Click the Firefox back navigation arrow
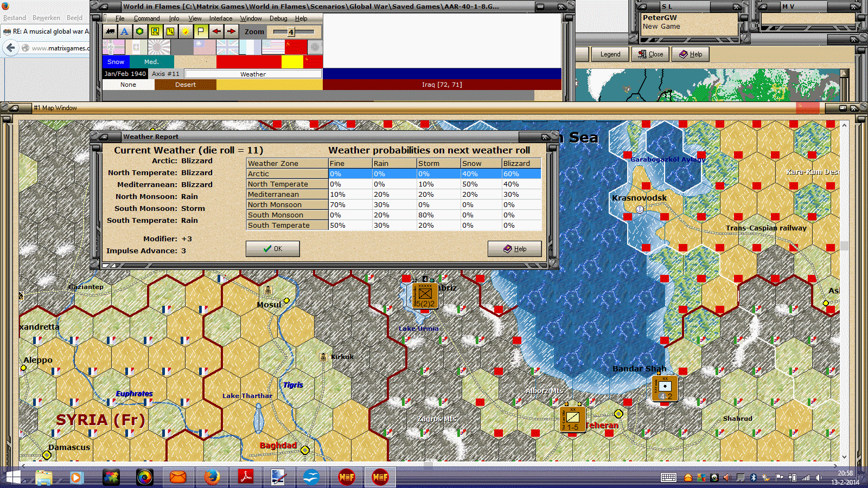 tap(10, 48)
